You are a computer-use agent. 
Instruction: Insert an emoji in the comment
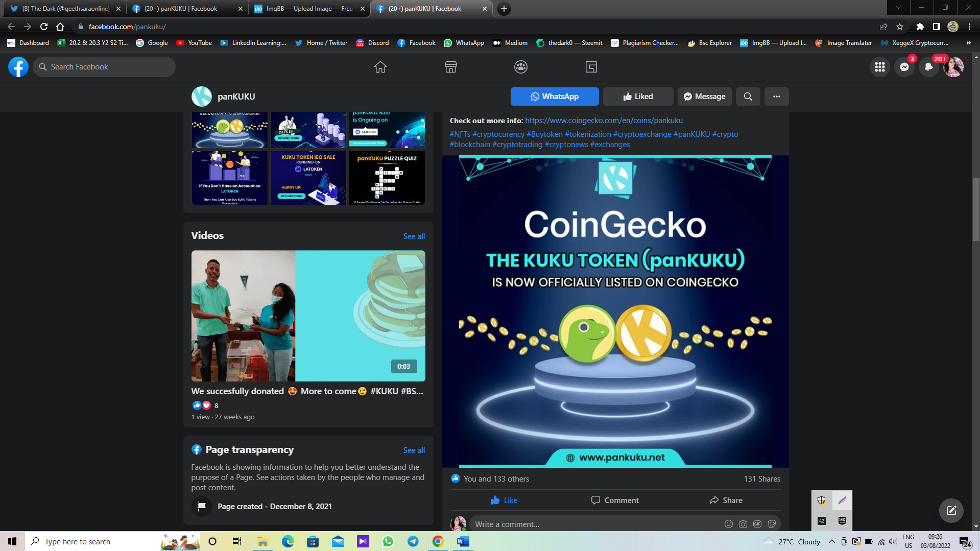[728, 524]
